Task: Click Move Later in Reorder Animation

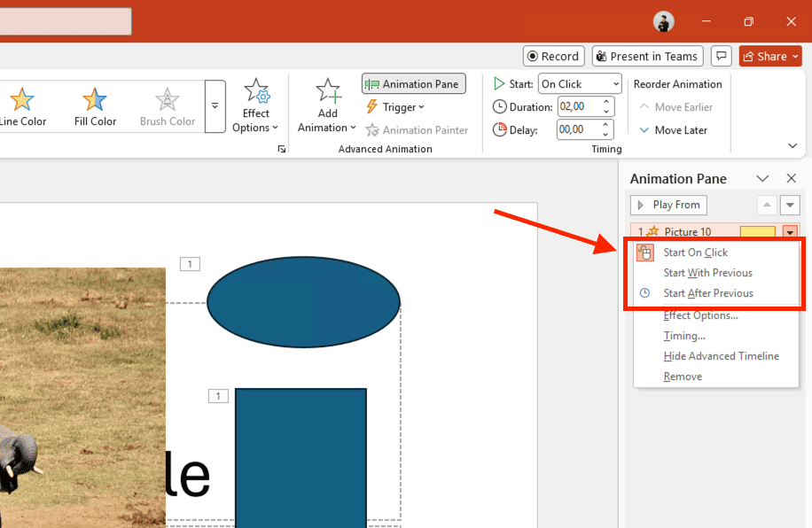Action: tap(674, 130)
